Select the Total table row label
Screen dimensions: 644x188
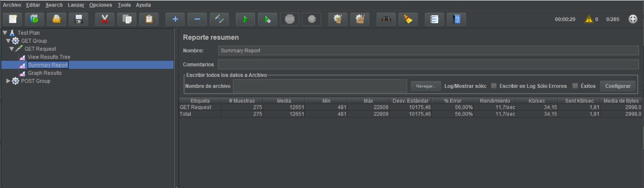coord(186,114)
